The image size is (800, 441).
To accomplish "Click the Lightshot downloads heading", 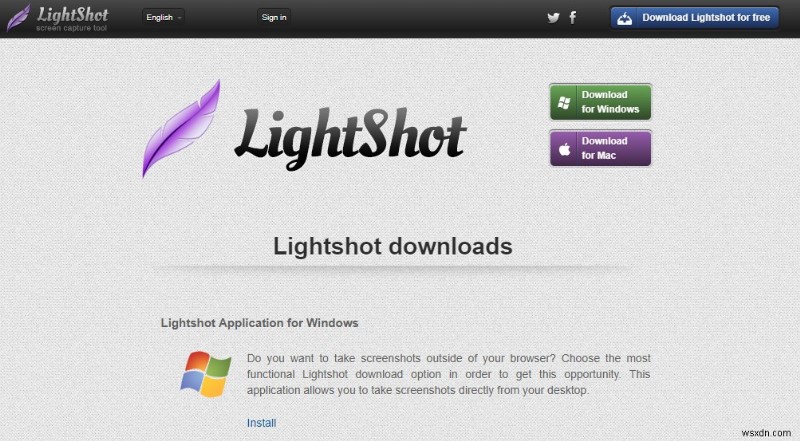I will pyautogui.click(x=393, y=246).
